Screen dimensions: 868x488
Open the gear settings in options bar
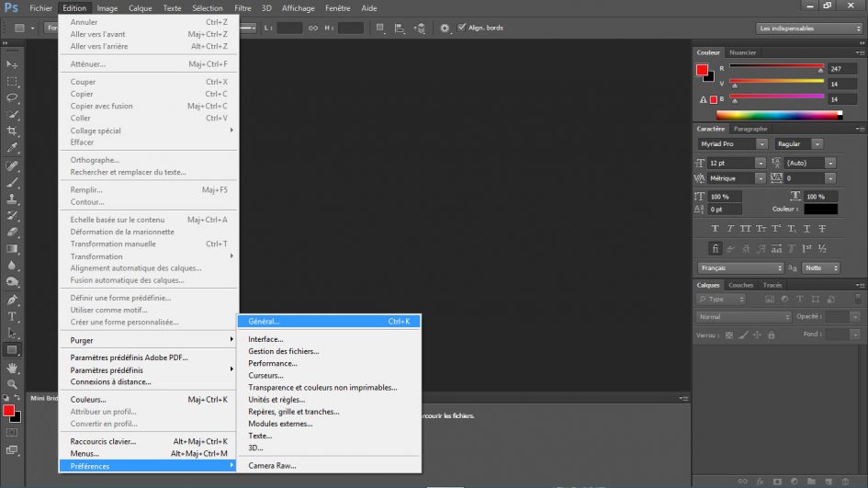(445, 28)
